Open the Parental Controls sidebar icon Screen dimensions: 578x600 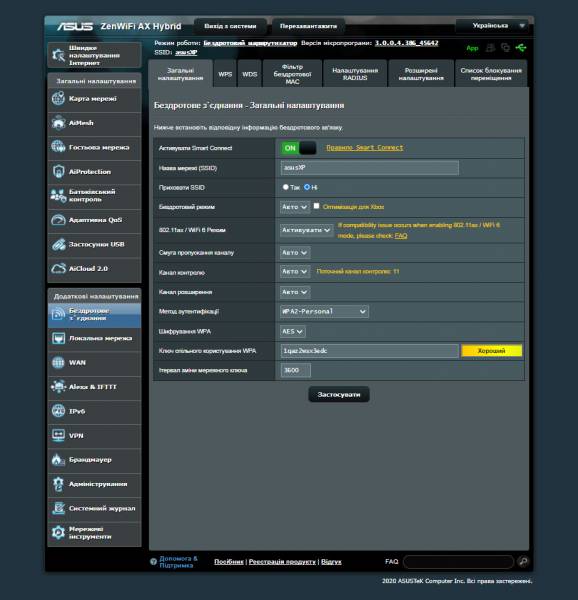(58, 196)
